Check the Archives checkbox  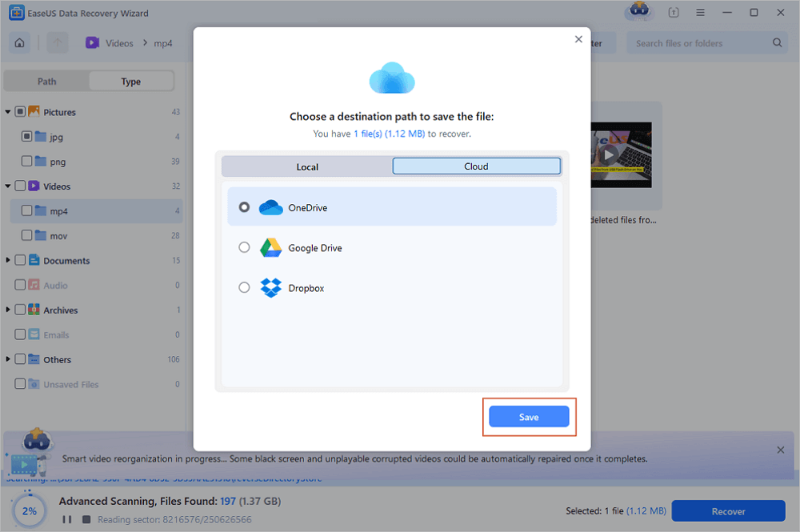20,310
